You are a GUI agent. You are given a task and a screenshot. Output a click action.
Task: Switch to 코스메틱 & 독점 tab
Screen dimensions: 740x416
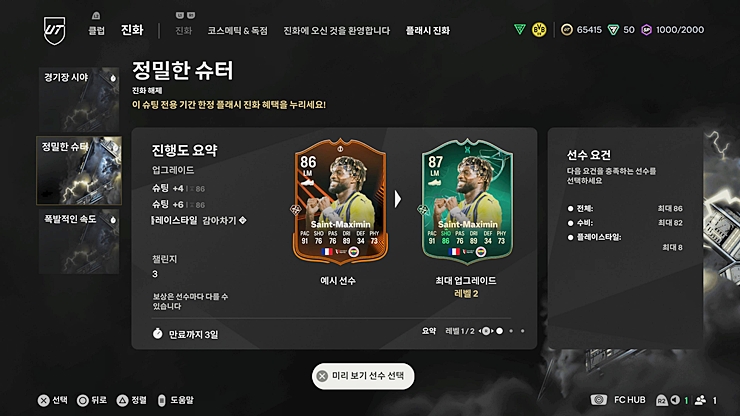[x=237, y=31]
